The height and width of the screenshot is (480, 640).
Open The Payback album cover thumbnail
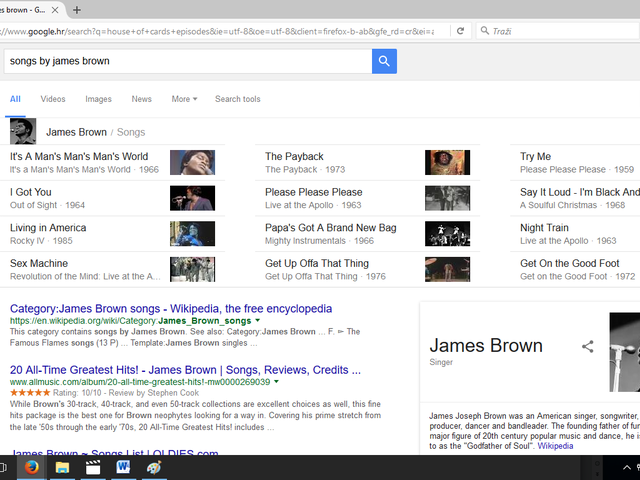(447, 162)
